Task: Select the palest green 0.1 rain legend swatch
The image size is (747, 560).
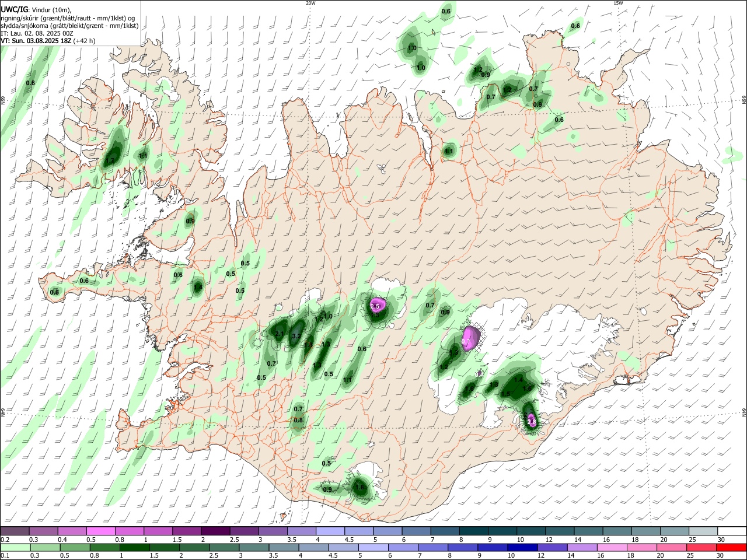Action: coord(15,548)
